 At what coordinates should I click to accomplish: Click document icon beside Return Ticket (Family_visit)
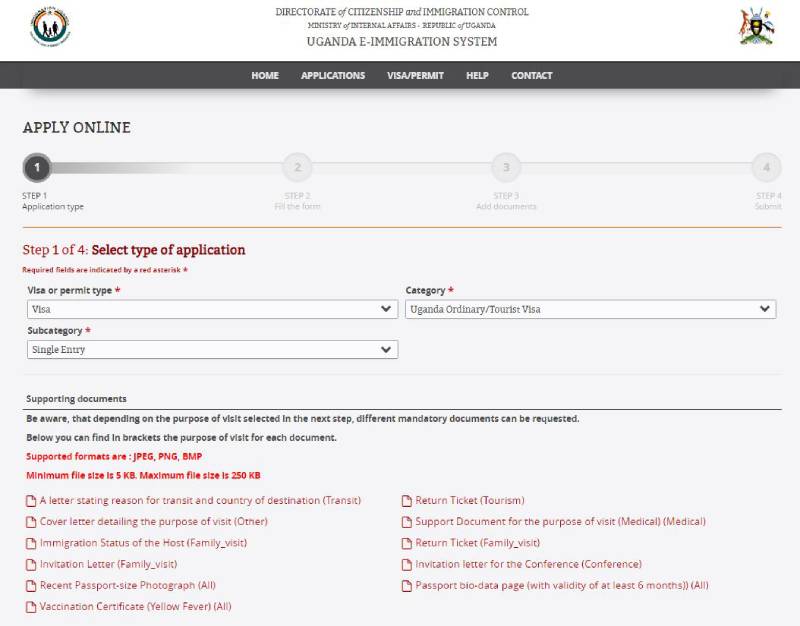coord(407,543)
